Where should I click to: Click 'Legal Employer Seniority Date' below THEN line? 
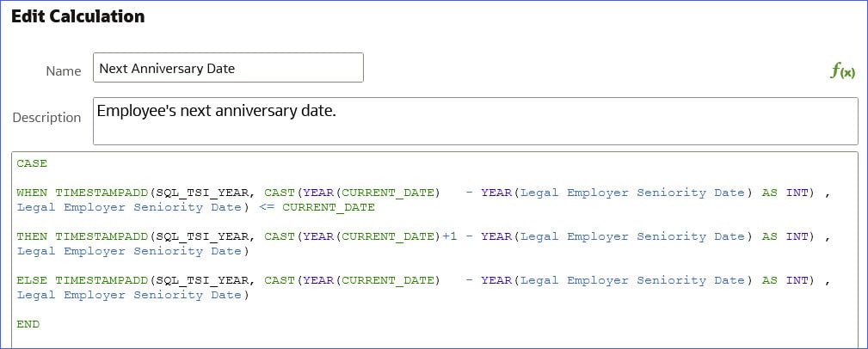[x=129, y=251]
